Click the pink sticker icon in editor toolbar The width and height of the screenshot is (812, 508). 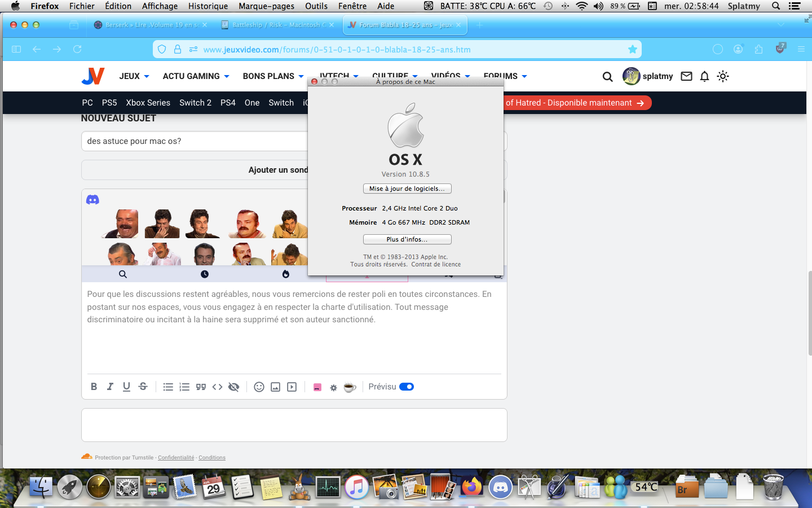pos(317,387)
